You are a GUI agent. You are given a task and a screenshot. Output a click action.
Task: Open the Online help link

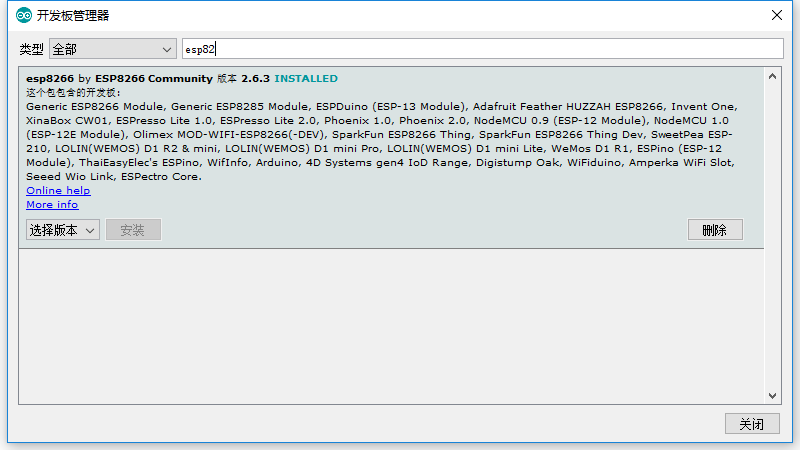point(58,190)
